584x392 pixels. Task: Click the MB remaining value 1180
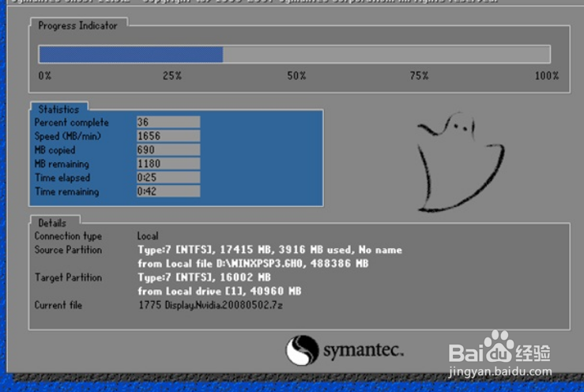coord(168,164)
